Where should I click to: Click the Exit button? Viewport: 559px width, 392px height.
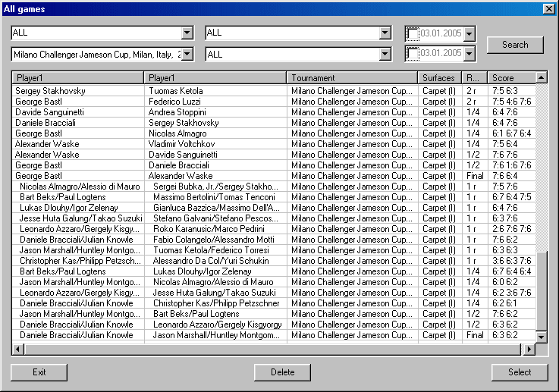tap(39, 372)
